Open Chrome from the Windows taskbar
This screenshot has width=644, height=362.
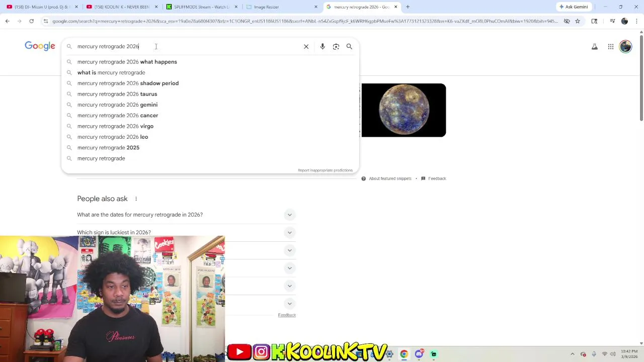pyautogui.click(x=404, y=354)
